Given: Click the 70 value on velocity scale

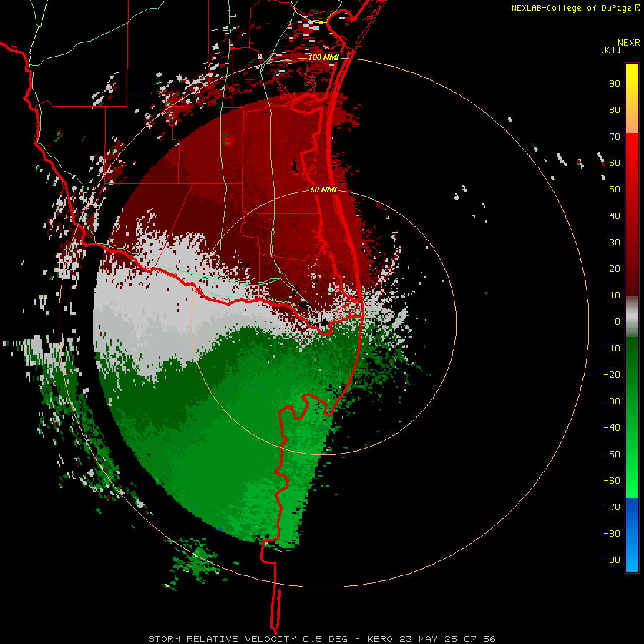Looking at the screenshot, I should (615, 137).
